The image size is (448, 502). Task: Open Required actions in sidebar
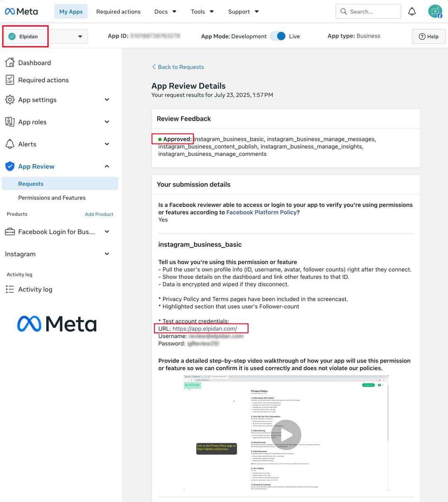coord(44,80)
